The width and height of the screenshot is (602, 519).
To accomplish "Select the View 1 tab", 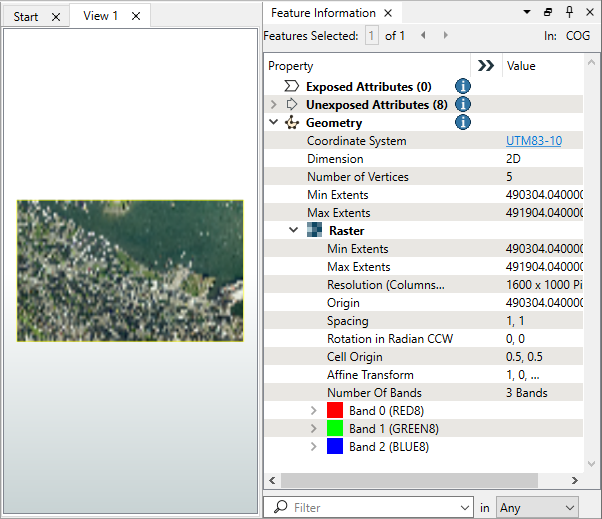I will click(x=100, y=16).
